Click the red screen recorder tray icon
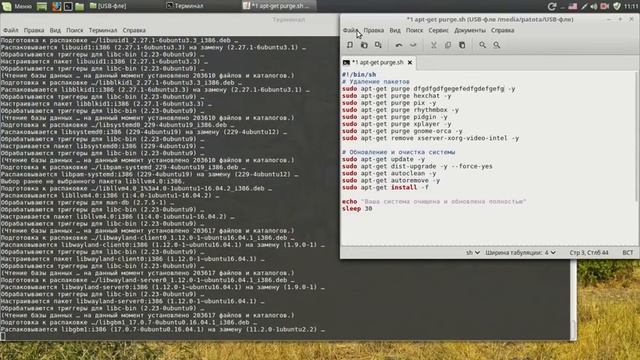 (x=605, y=6)
